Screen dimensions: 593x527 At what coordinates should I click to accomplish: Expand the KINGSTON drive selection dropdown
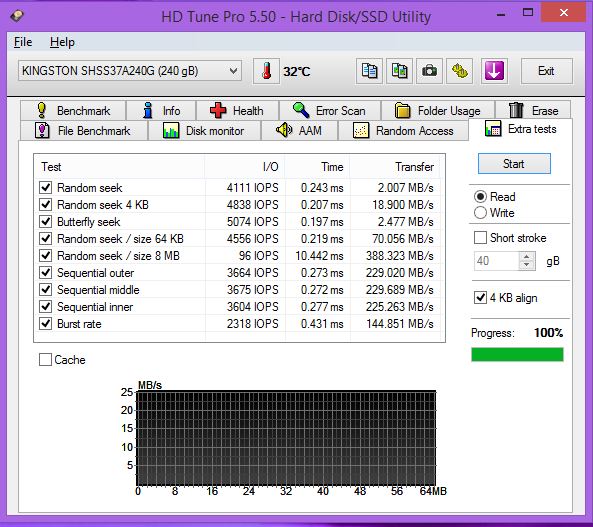130,71
